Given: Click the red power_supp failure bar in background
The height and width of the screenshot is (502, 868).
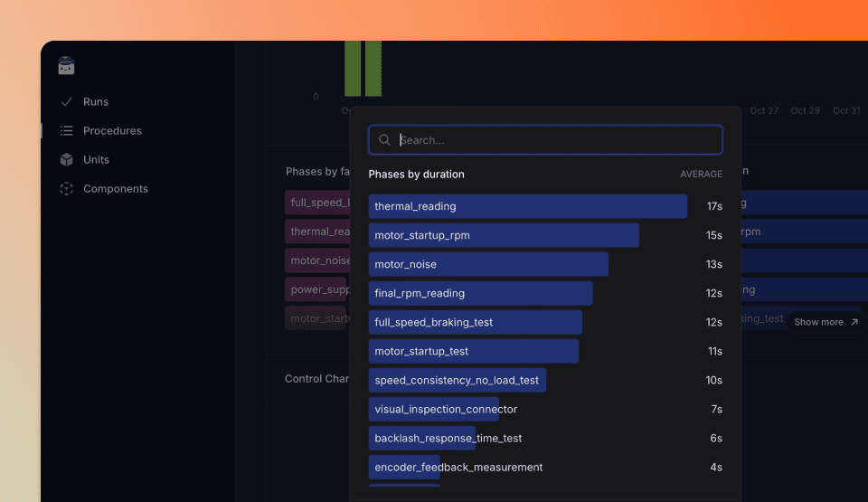Looking at the screenshot, I should point(316,289).
